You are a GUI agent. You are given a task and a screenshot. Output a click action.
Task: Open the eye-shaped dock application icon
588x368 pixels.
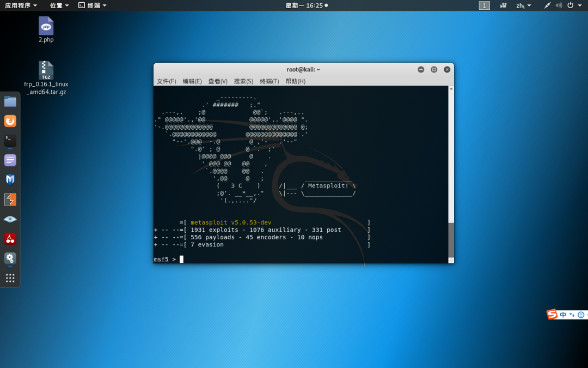[10, 219]
